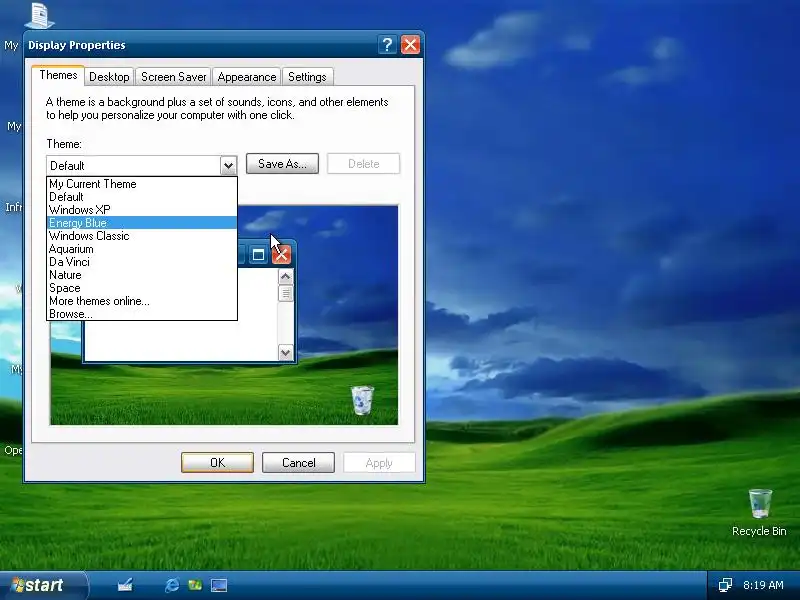Screen dimensions: 800x600
Task: Close the Display Properties dialog
Action: [x=411, y=45]
